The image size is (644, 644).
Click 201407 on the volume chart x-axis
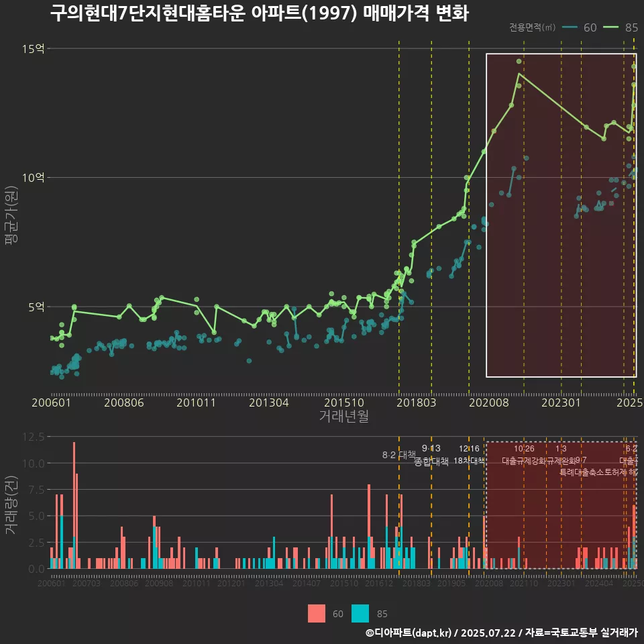(307, 583)
